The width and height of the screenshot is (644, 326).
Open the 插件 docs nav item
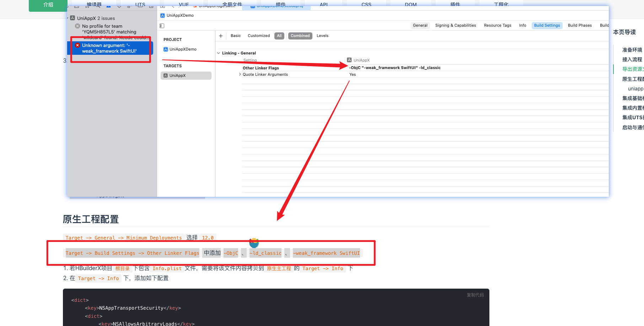455,5
